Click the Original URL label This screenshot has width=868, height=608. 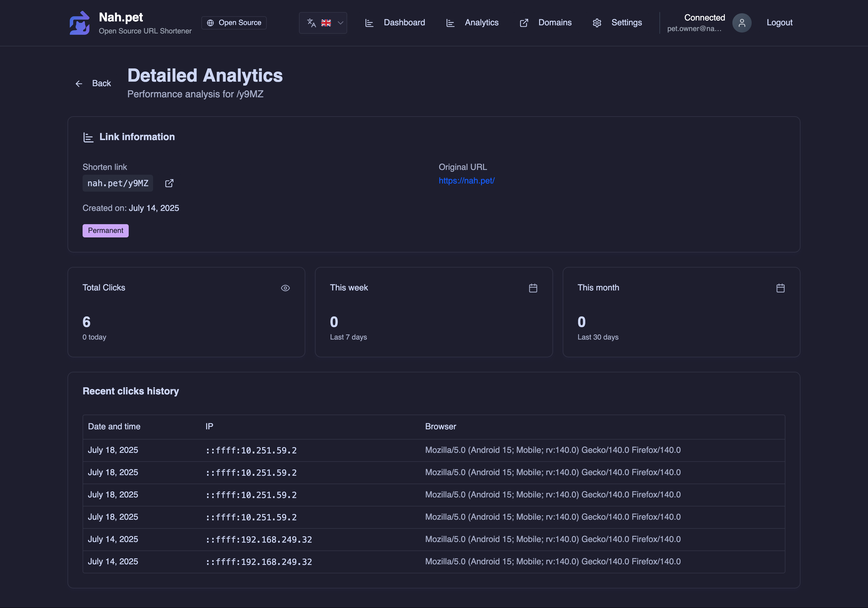click(x=462, y=167)
